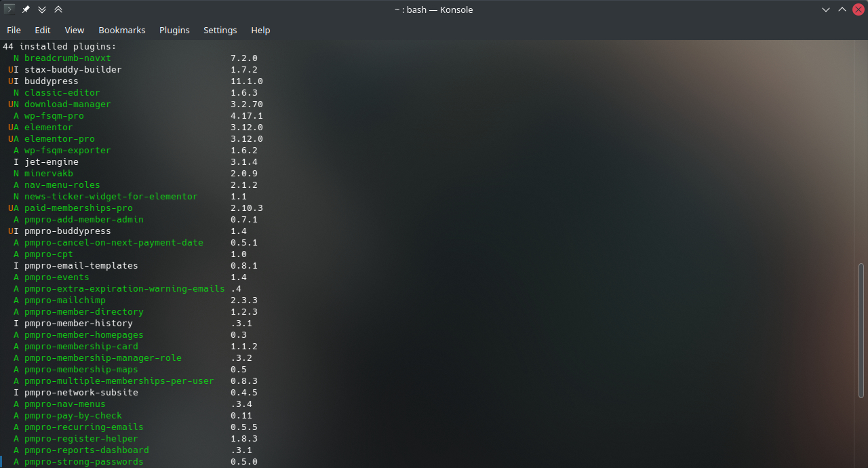Click 'pmpro-multiple-memberships-per-user' plugin name
The height and width of the screenshot is (468, 868).
point(119,381)
